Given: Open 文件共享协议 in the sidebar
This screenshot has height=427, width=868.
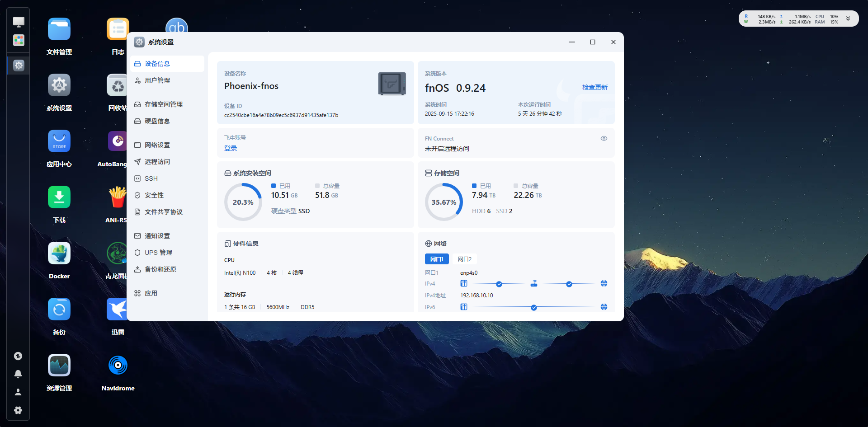Looking at the screenshot, I should [167, 212].
